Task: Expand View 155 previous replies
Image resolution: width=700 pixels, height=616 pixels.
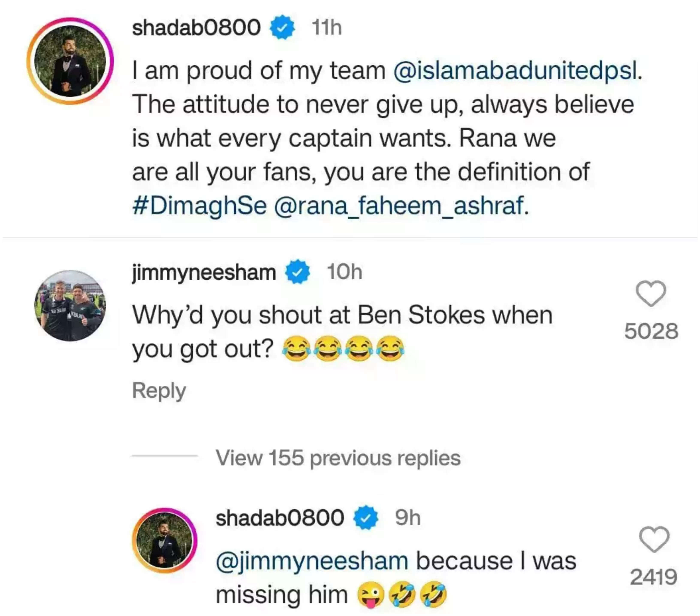Action: 338,457
